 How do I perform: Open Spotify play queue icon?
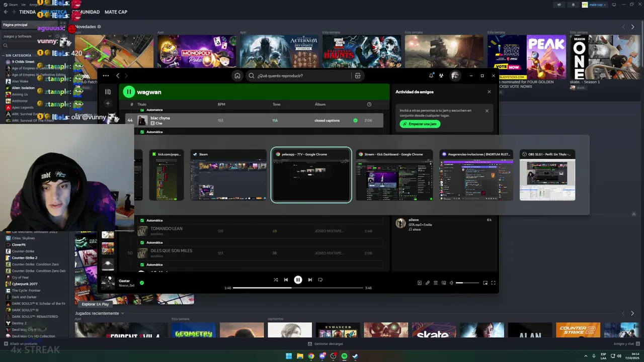[436, 283]
